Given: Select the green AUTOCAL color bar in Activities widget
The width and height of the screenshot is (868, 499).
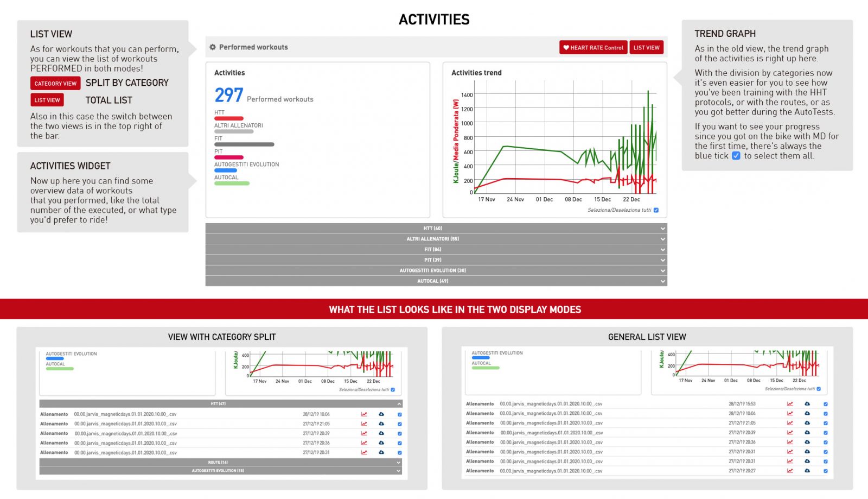Looking at the screenshot, I should 232,183.
